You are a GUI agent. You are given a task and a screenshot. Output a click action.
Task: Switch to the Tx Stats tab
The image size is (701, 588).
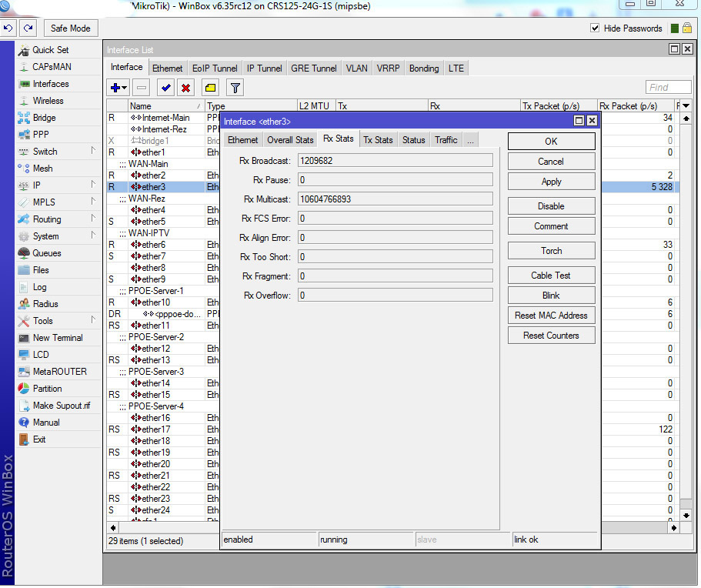point(378,140)
